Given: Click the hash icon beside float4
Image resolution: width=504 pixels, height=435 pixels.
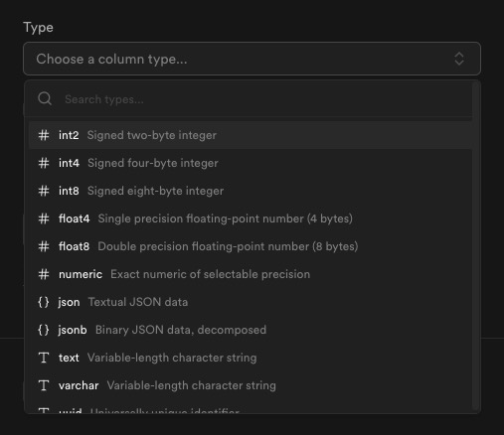Looking at the screenshot, I should [x=44, y=218].
